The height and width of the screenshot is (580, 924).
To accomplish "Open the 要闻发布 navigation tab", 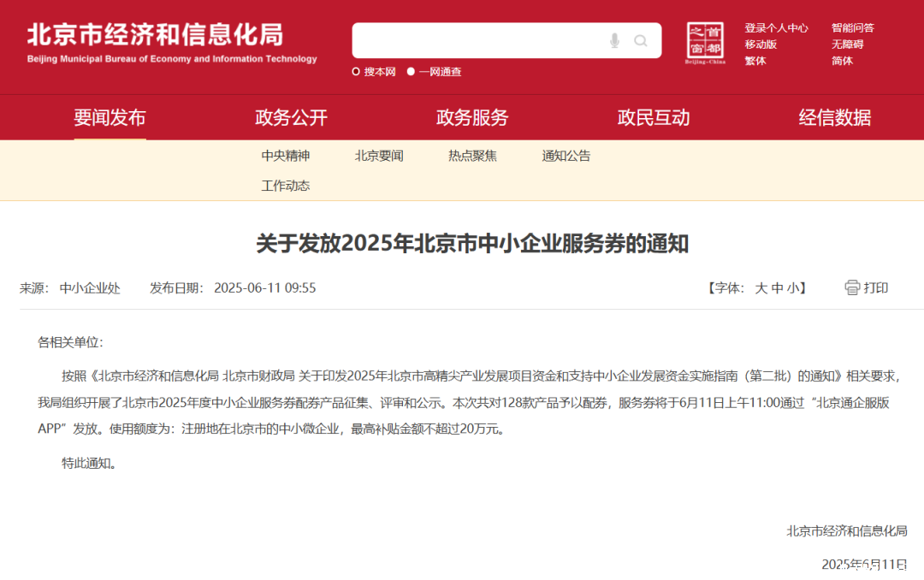I will click(x=110, y=118).
